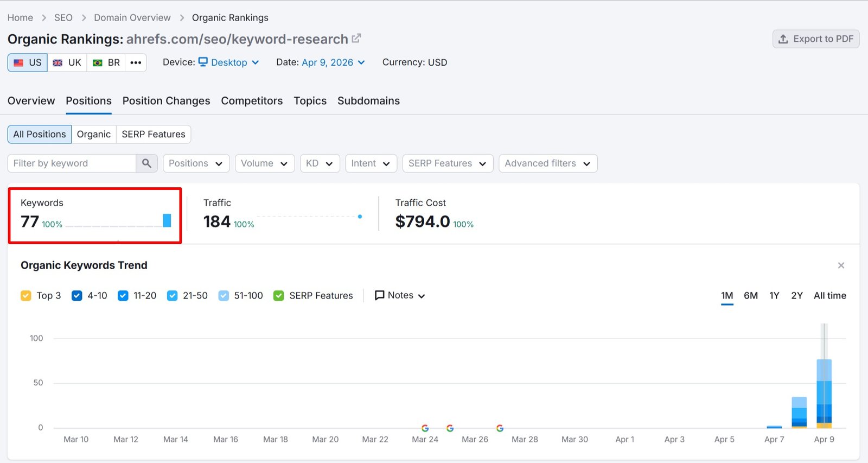Click the Google update marker near Mar 27
Screen dimensions: 868x463
[x=500, y=428]
